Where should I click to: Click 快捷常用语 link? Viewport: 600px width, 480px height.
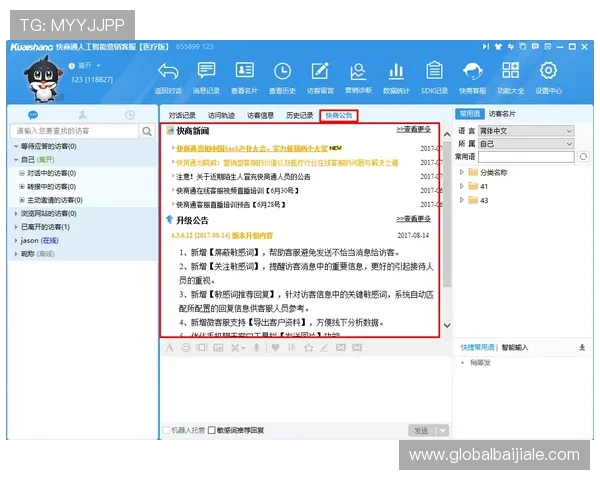click(x=477, y=347)
